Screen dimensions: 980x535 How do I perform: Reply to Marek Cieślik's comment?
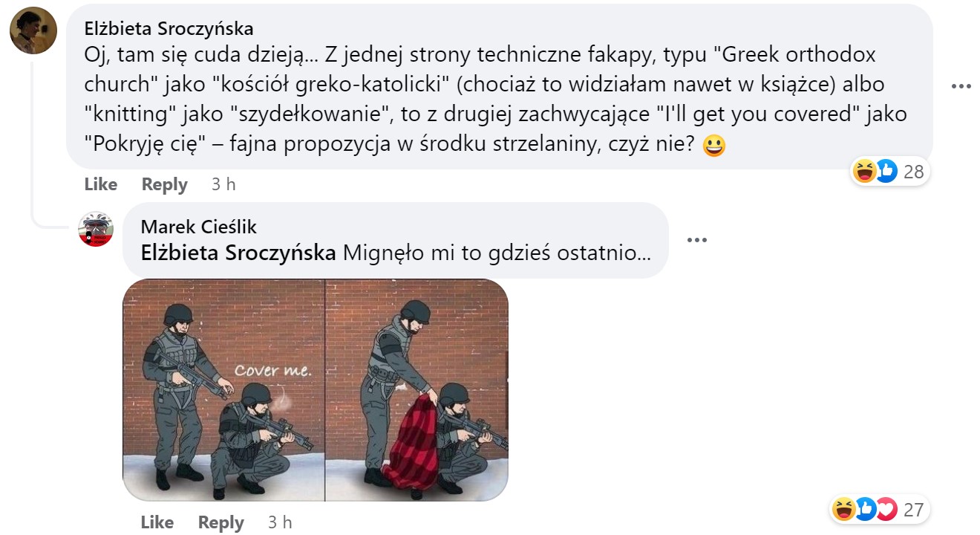pyautogui.click(x=221, y=522)
